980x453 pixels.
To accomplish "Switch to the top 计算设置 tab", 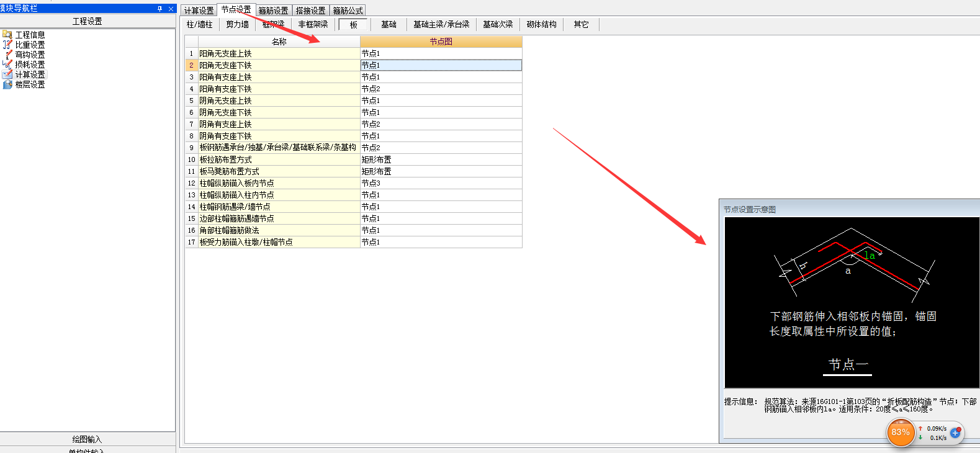I will tap(199, 11).
